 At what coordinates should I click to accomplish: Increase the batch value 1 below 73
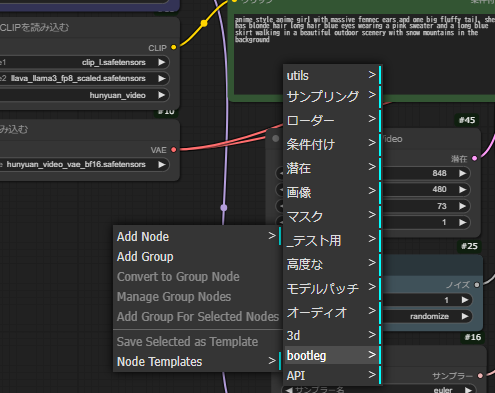point(462,222)
